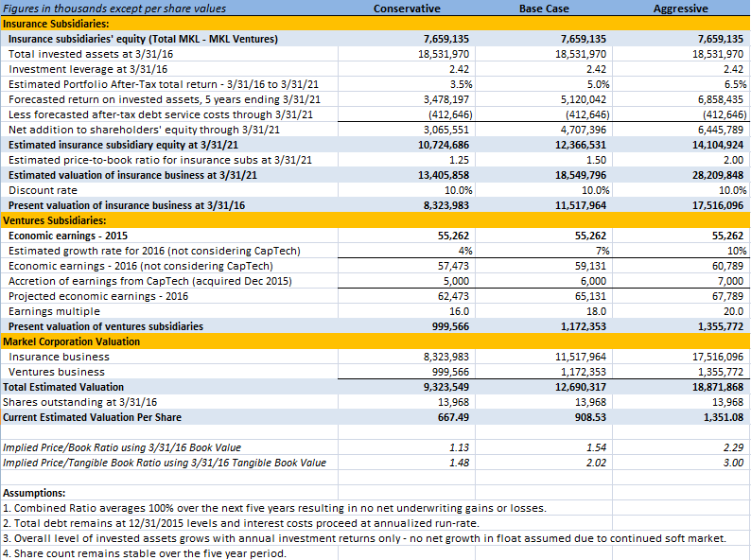Select the 67,789 projected earnings cell
The height and width of the screenshot is (560, 751).
[727, 296]
